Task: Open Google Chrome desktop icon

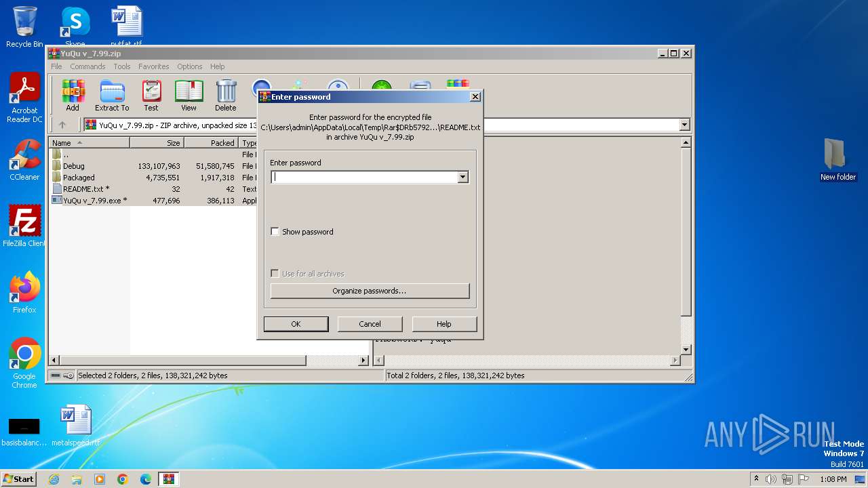Action: (x=24, y=363)
